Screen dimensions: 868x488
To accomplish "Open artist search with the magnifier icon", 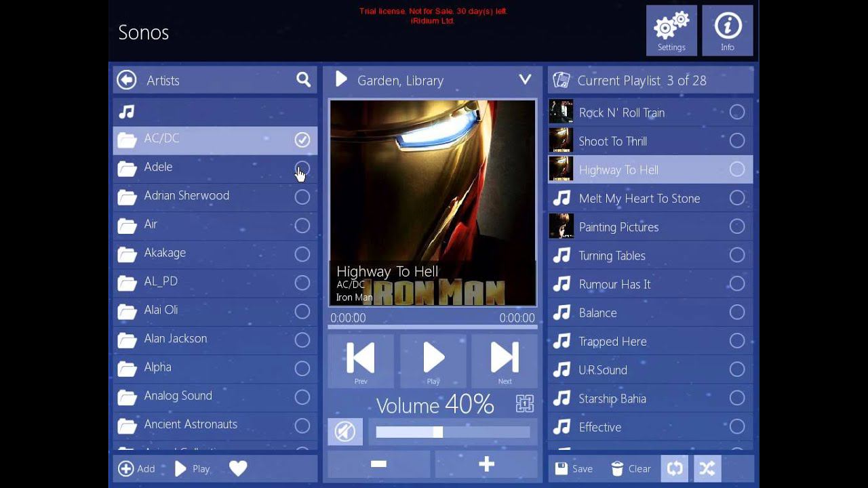I will point(303,80).
